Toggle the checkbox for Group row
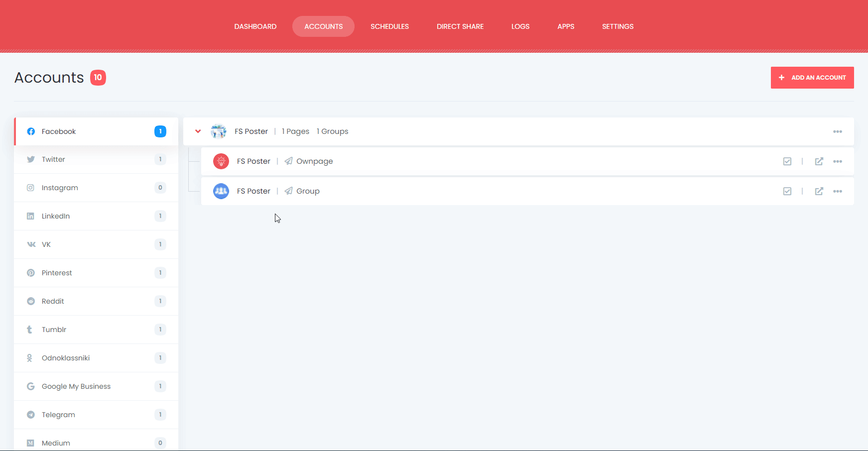 tap(787, 191)
